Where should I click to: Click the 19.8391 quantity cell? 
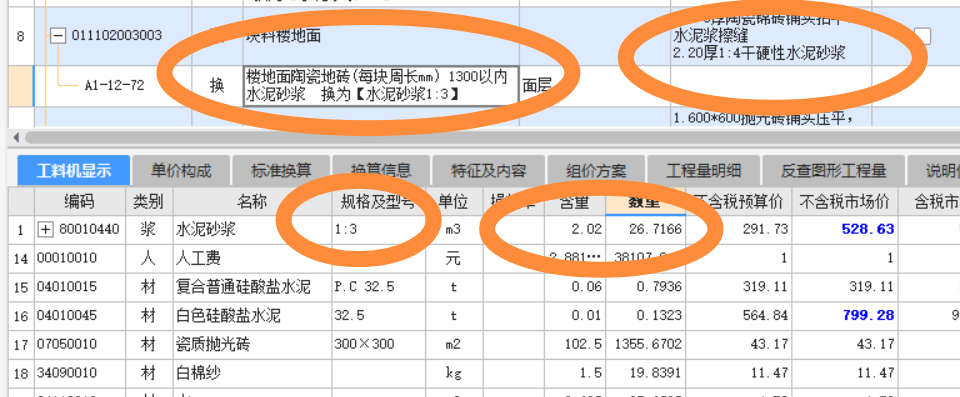click(645, 373)
